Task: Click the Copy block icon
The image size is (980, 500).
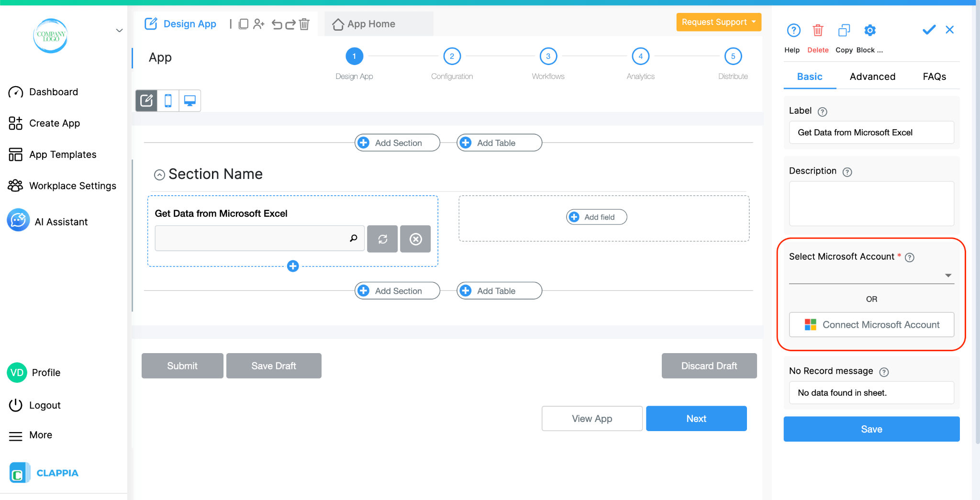Action: click(844, 31)
